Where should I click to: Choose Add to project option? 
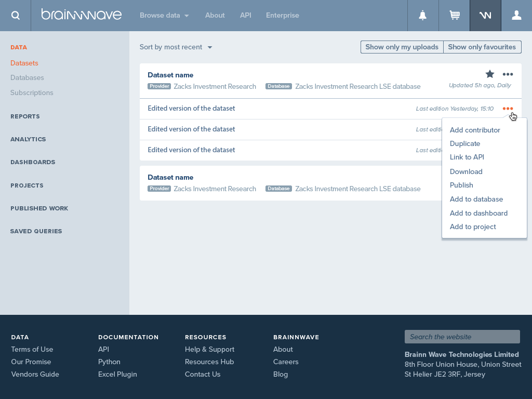pyautogui.click(x=473, y=227)
